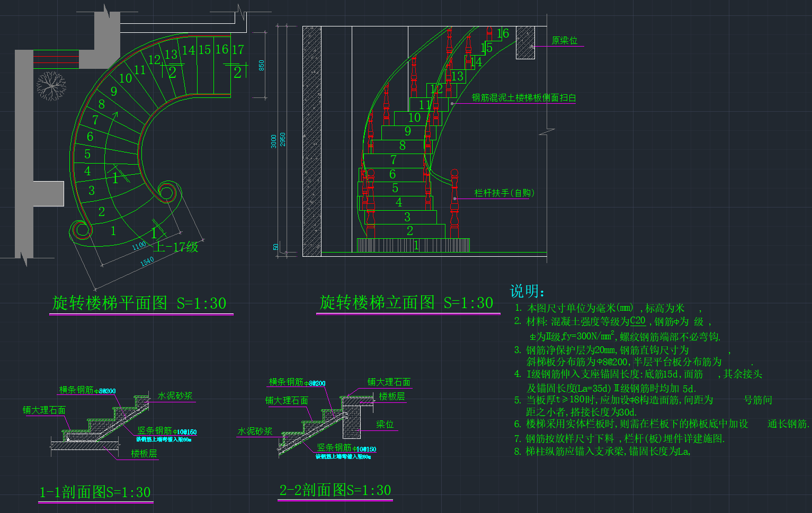
Task: Click the 钢筋混泥土楼梯板侧面扫白 label
Action: pyautogui.click(x=523, y=98)
